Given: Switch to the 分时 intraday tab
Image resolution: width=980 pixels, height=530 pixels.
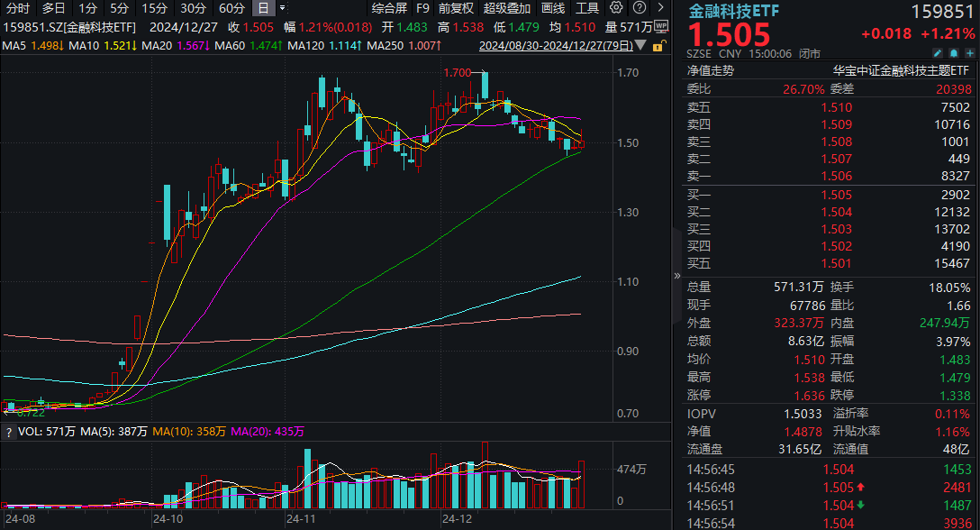Looking at the screenshot, I should point(16,8).
